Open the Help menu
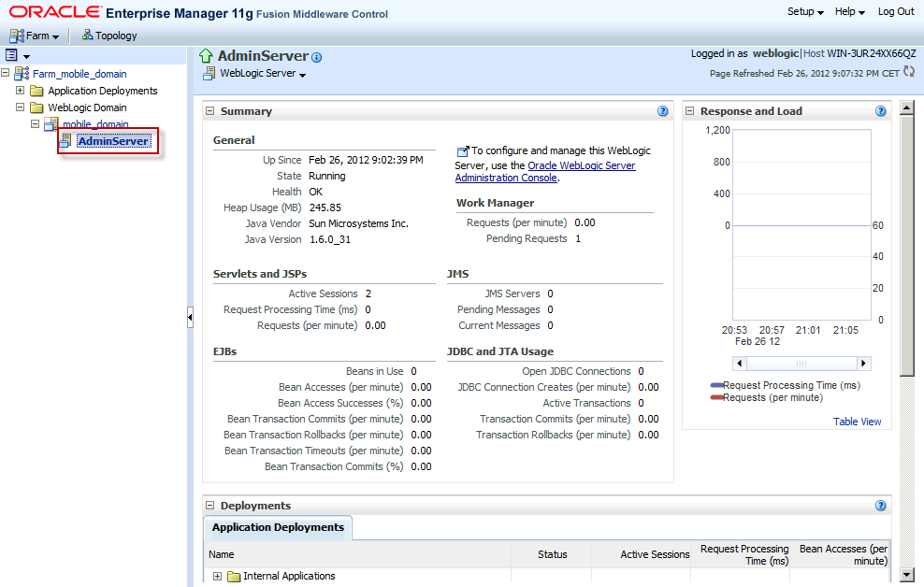 (849, 12)
